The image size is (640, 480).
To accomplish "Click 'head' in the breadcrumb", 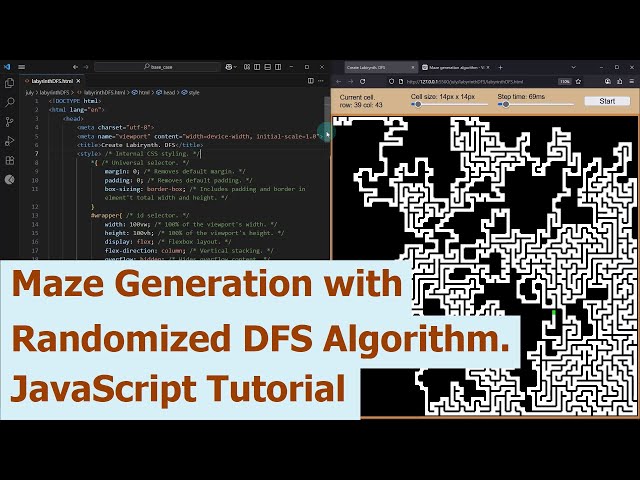I will (x=169, y=93).
